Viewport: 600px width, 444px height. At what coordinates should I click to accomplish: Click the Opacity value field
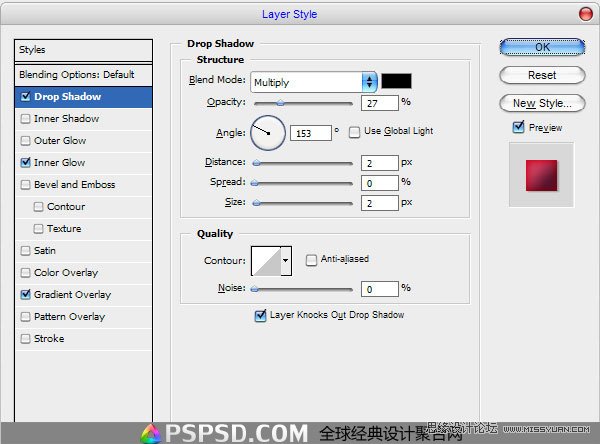[380, 103]
